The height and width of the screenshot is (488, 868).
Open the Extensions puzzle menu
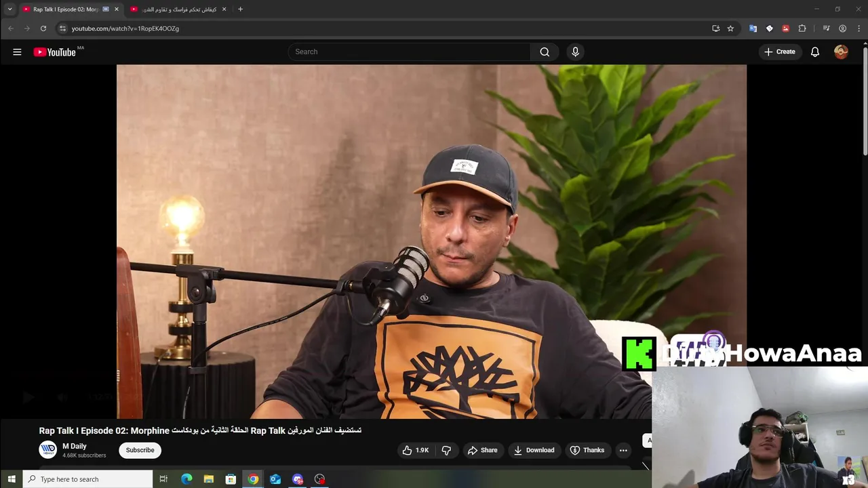coord(802,28)
